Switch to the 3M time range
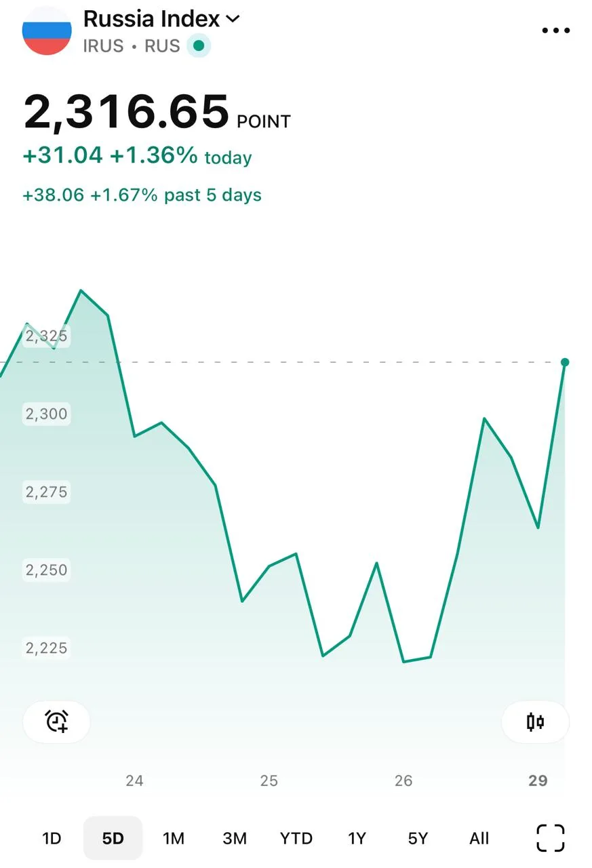This screenshot has height=868, width=592. (x=235, y=839)
